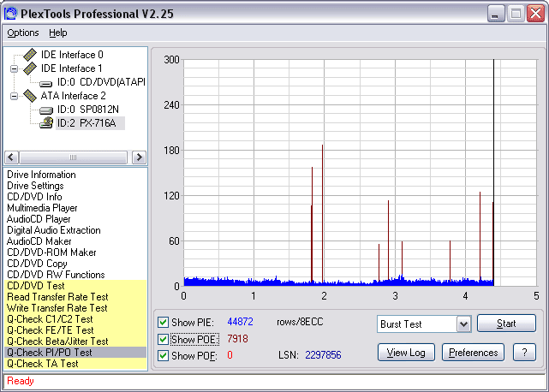Image resolution: width=549 pixels, height=392 pixels.
Task: Open Drive Information
Action: point(41,175)
